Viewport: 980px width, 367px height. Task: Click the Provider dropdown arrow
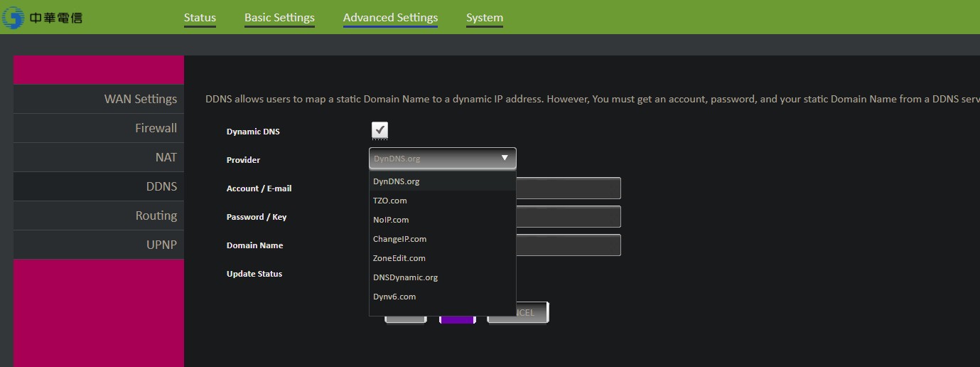pos(505,158)
